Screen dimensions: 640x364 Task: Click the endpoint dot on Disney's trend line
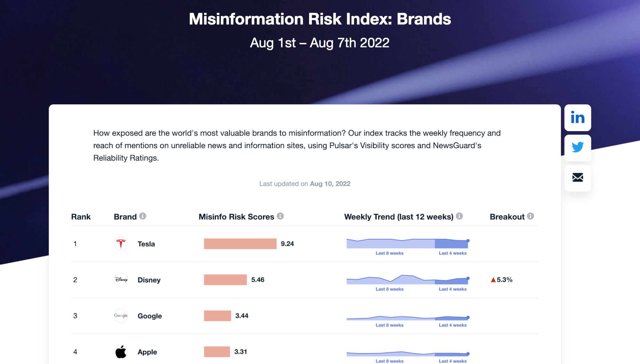click(468, 279)
